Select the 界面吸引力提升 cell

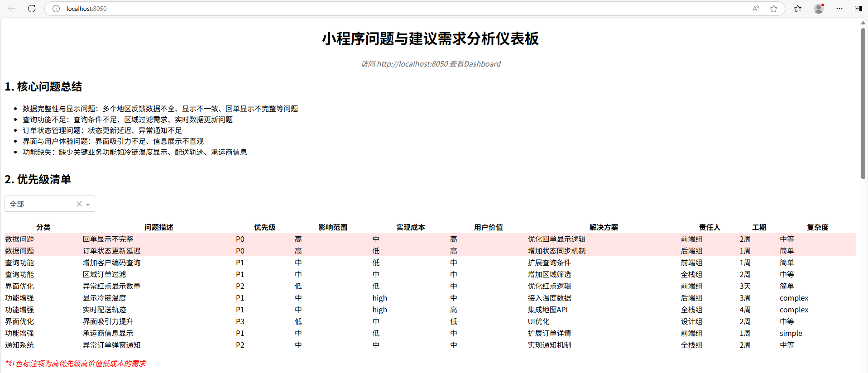158,321
